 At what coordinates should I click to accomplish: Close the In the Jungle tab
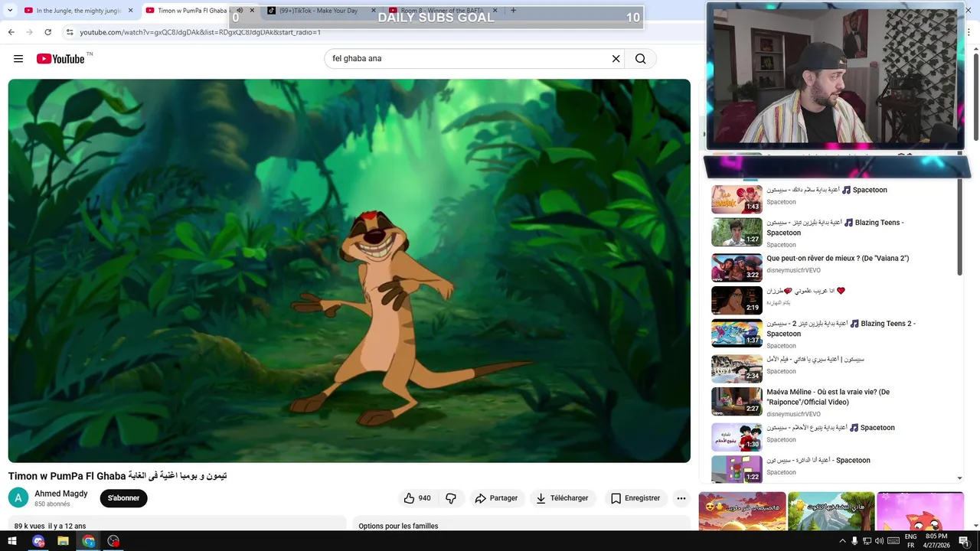point(130,11)
